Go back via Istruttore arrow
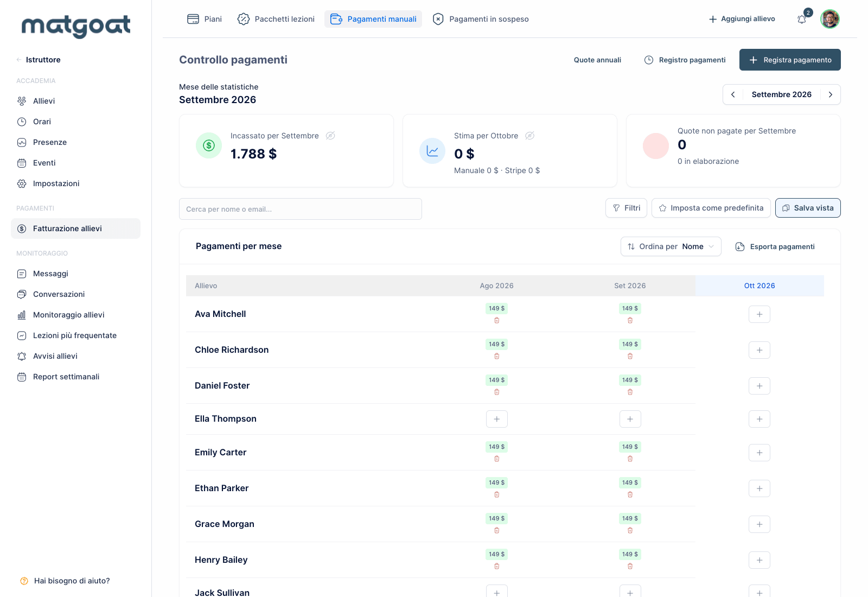Screen dimensions: 868x597 (x=19, y=60)
